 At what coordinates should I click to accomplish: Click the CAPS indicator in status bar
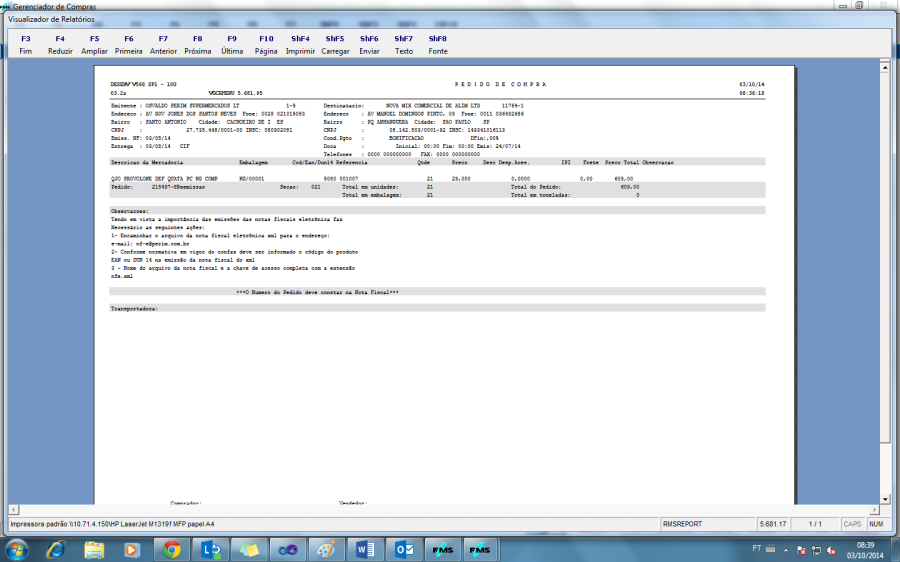(852, 524)
